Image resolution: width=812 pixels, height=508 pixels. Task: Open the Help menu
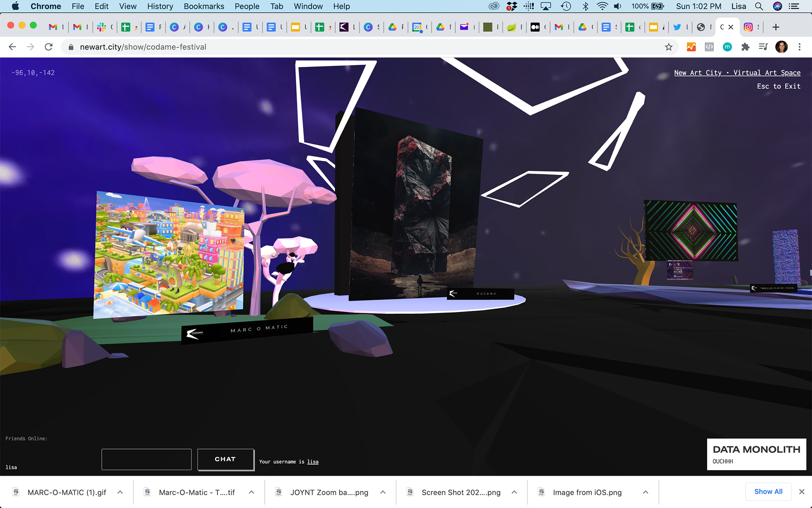pos(341,6)
